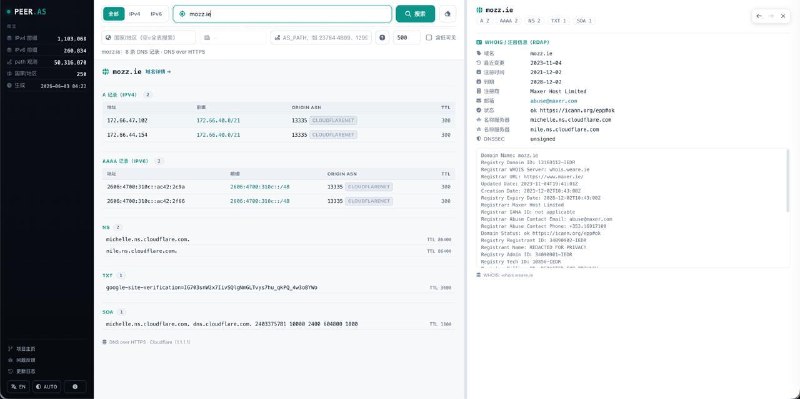Click the IPv4 prefixes stat row in the sidebar

[46, 38]
